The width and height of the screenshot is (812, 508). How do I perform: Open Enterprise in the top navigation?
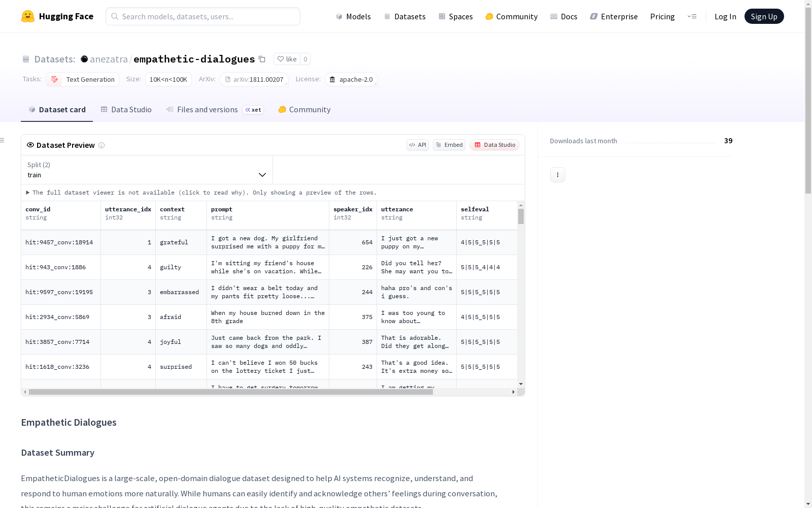click(614, 16)
